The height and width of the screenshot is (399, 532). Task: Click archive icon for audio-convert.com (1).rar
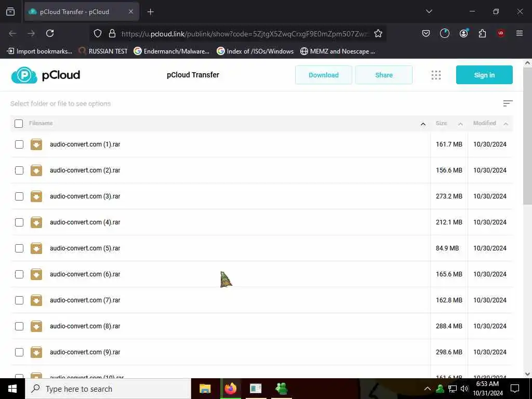click(36, 144)
